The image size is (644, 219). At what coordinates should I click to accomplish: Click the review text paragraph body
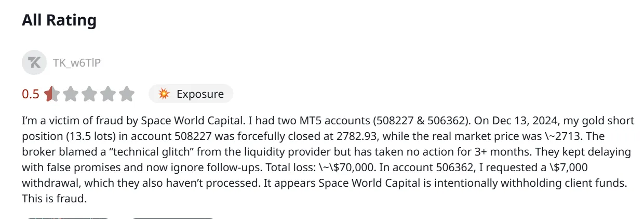[x=328, y=160]
